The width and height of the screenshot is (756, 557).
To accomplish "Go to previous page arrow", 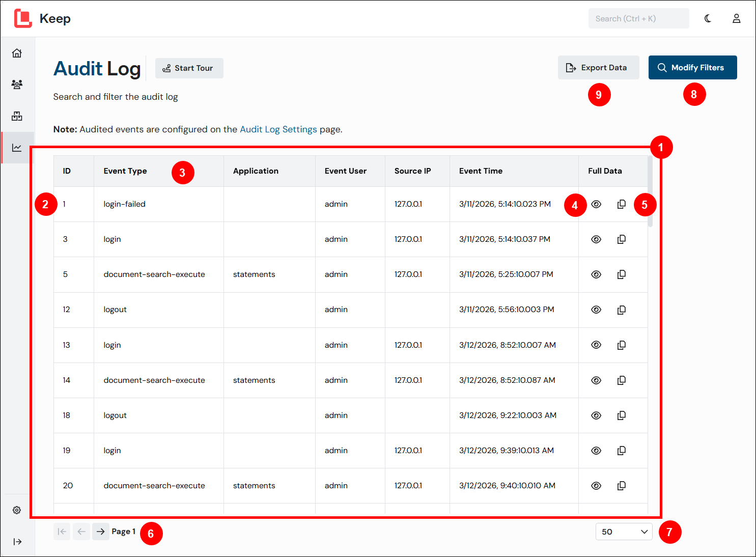I will (81, 532).
